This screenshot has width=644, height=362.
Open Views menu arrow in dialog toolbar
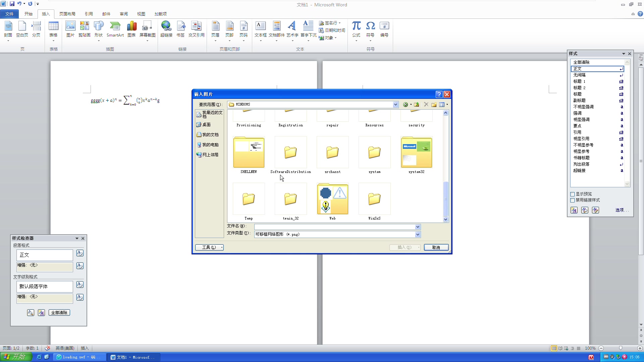point(447,105)
